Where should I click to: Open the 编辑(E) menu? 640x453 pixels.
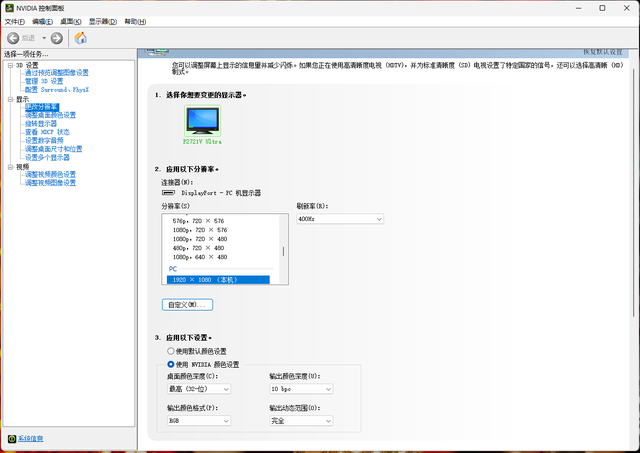[42, 21]
